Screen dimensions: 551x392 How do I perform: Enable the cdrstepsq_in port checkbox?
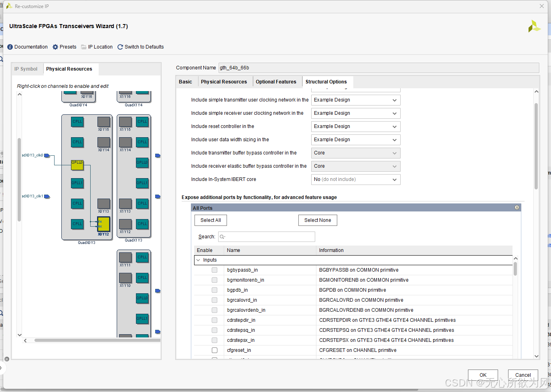(215, 330)
